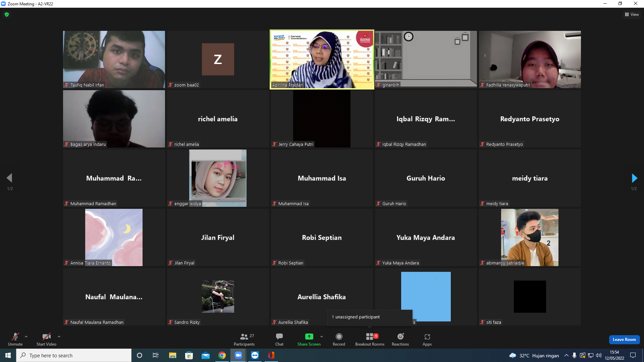Open Breakout Rooms
The height and width of the screenshot is (362, 644).
pos(370,339)
